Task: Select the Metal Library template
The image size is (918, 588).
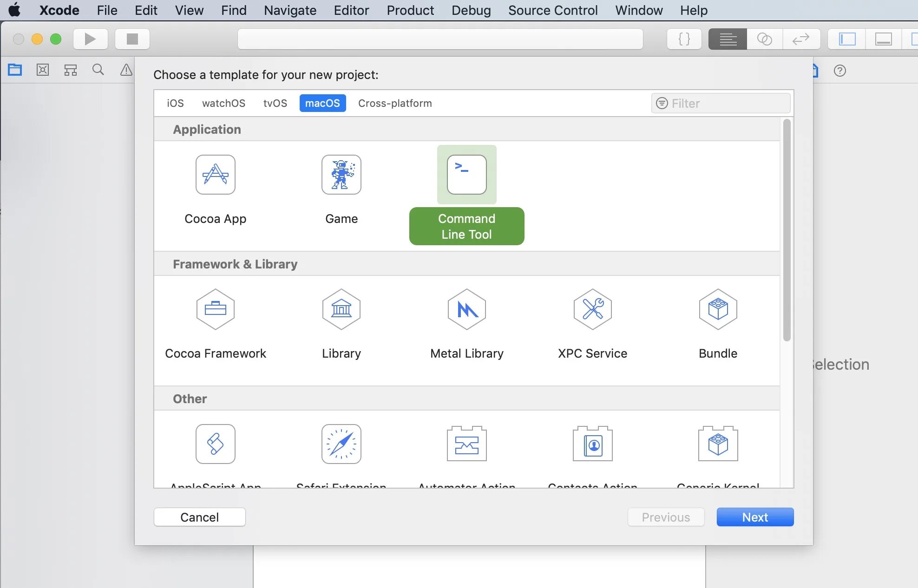Action: coord(466,309)
